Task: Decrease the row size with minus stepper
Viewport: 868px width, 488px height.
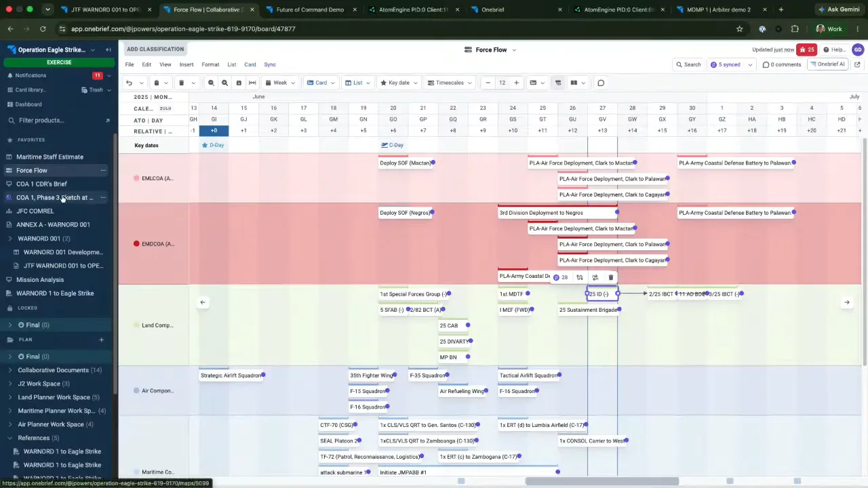Action: point(488,83)
